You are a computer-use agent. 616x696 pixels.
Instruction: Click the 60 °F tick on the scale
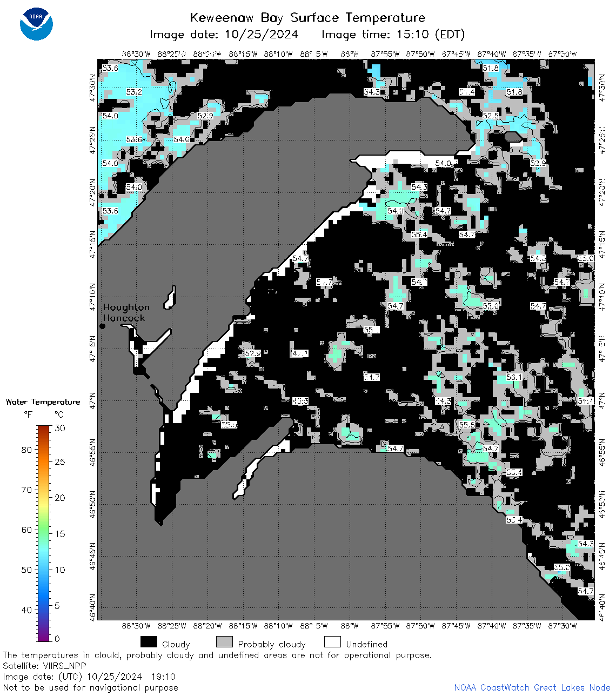click(x=26, y=530)
